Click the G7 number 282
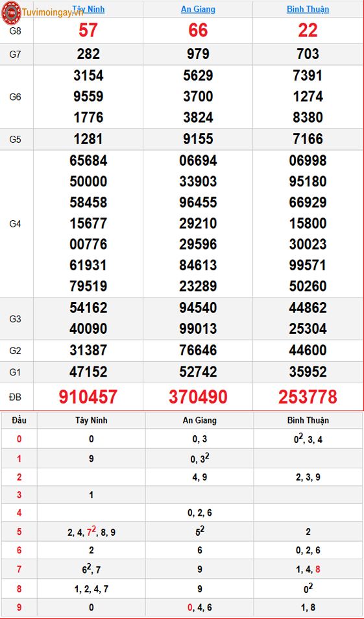The width and height of the screenshot is (364, 619). click(x=88, y=54)
